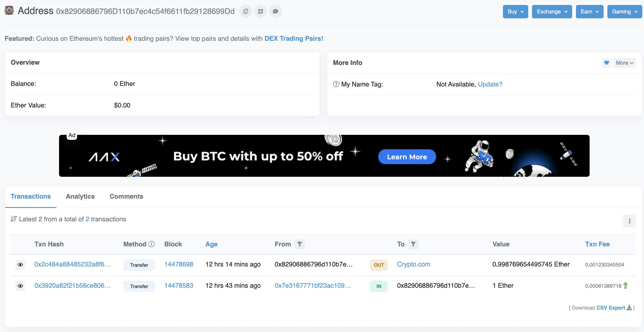644x332 pixels.
Task: Click the Ad label on banner
Action: 72,135
